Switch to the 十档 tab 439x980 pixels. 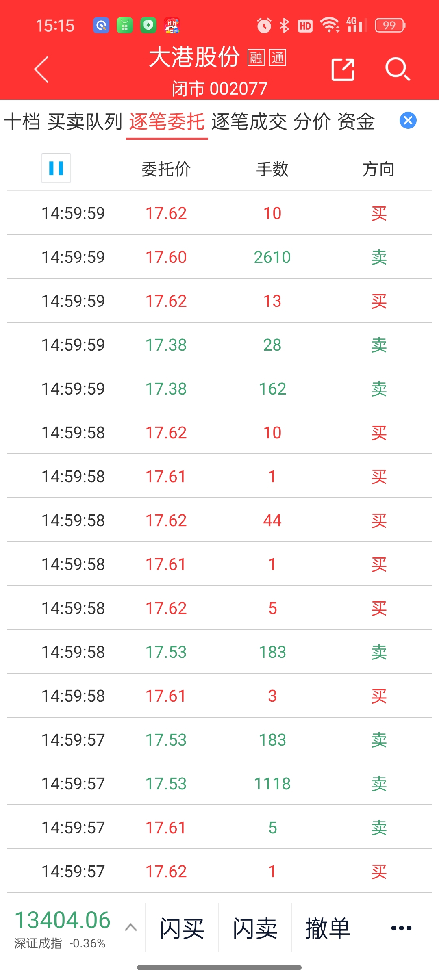22,121
